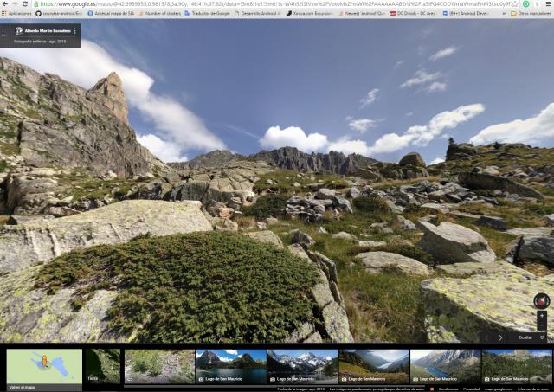
Task: Click the green extension icon in the toolbar
Action: coord(526,3)
